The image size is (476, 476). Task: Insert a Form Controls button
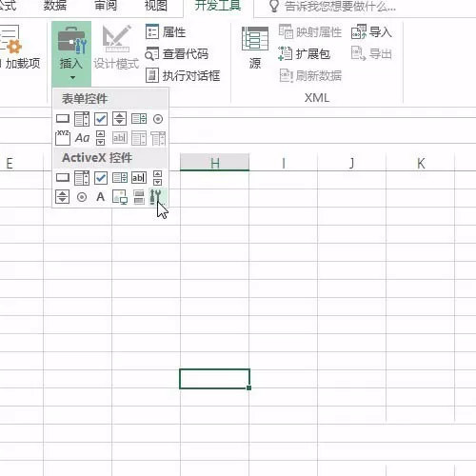click(x=63, y=119)
